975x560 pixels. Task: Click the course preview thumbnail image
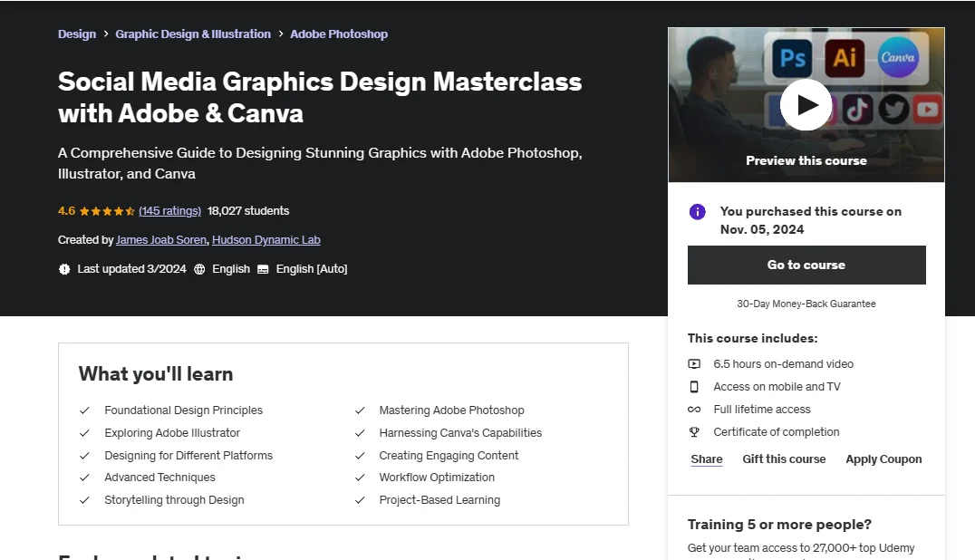pyautogui.click(x=806, y=105)
